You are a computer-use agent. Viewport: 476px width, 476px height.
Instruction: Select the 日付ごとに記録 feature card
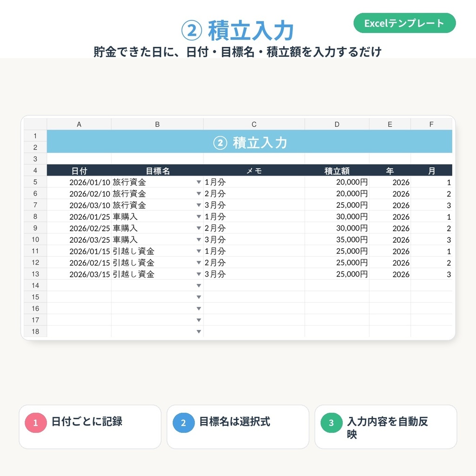click(90, 427)
